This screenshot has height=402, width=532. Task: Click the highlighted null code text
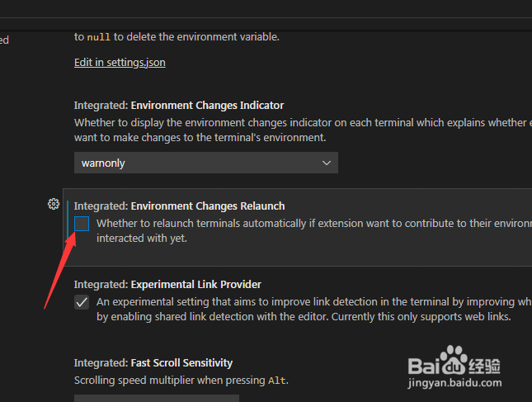pos(99,37)
